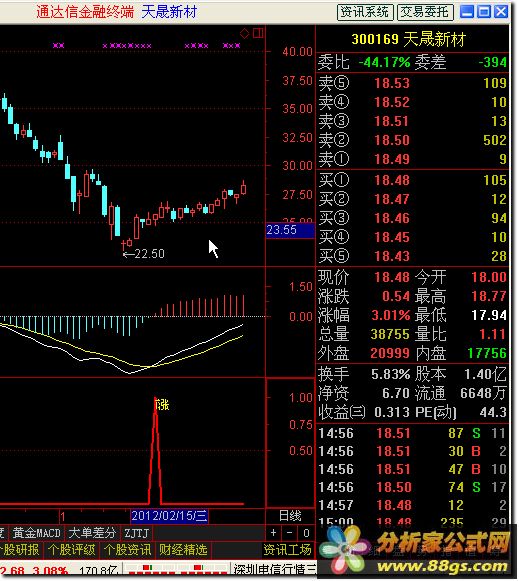
Task: Maximize the 通达信 window
Action: click(484, 12)
